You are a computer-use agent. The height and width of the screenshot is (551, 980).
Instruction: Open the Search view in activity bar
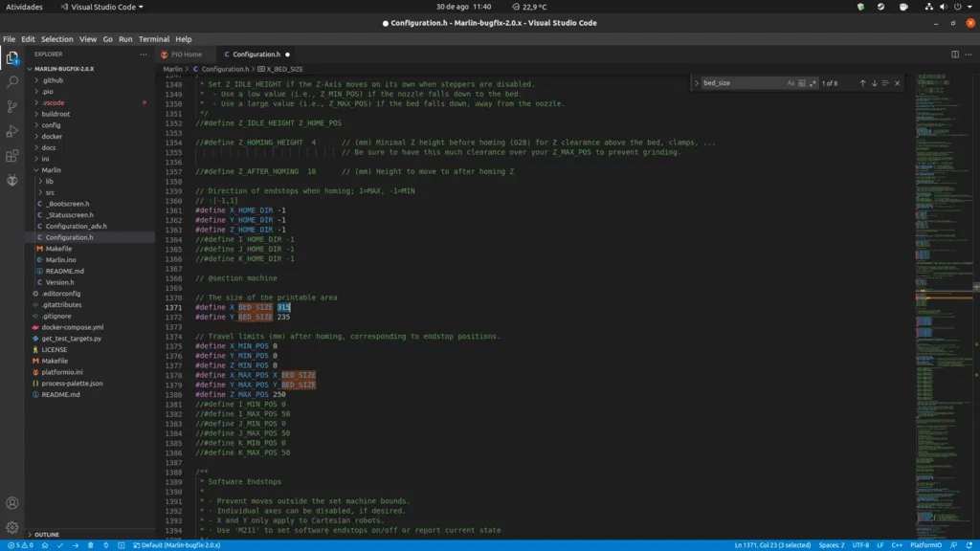coord(11,82)
